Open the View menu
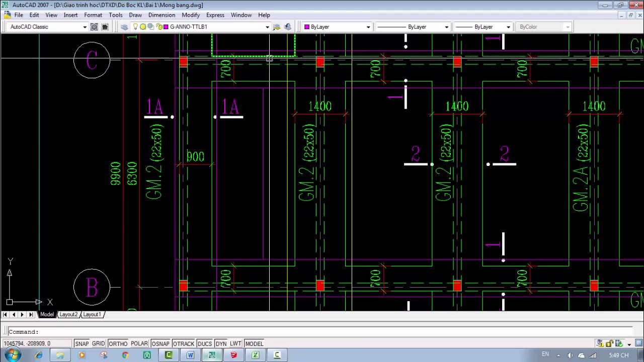 pyautogui.click(x=51, y=15)
